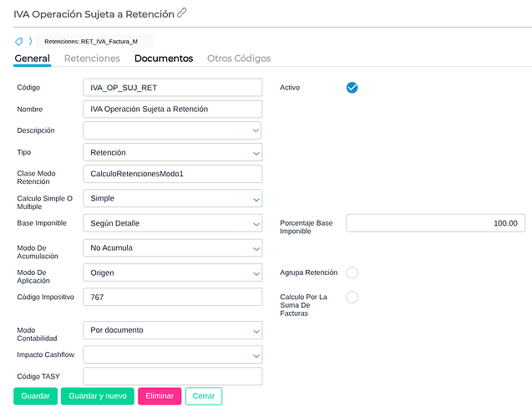The width and height of the screenshot is (532, 418).
Task: Open the Descripción dropdown
Action: [172, 130]
